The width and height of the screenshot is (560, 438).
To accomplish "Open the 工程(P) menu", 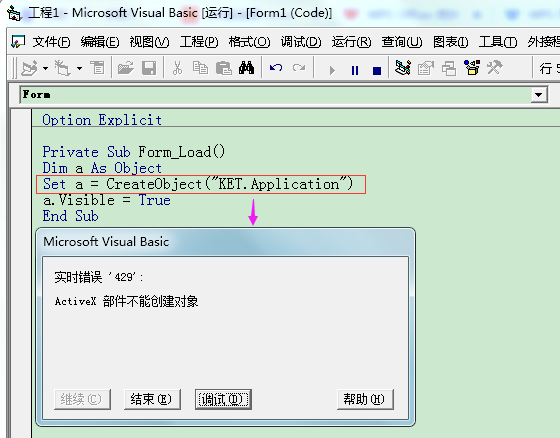I will point(199,42).
